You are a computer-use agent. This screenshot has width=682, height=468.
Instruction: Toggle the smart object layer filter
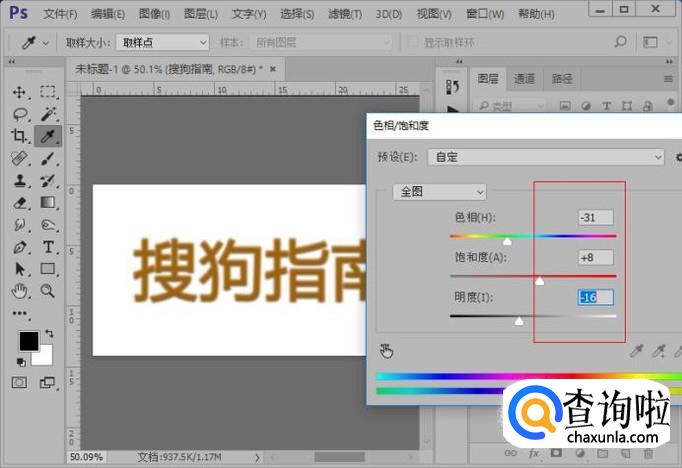pyautogui.click(x=648, y=106)
